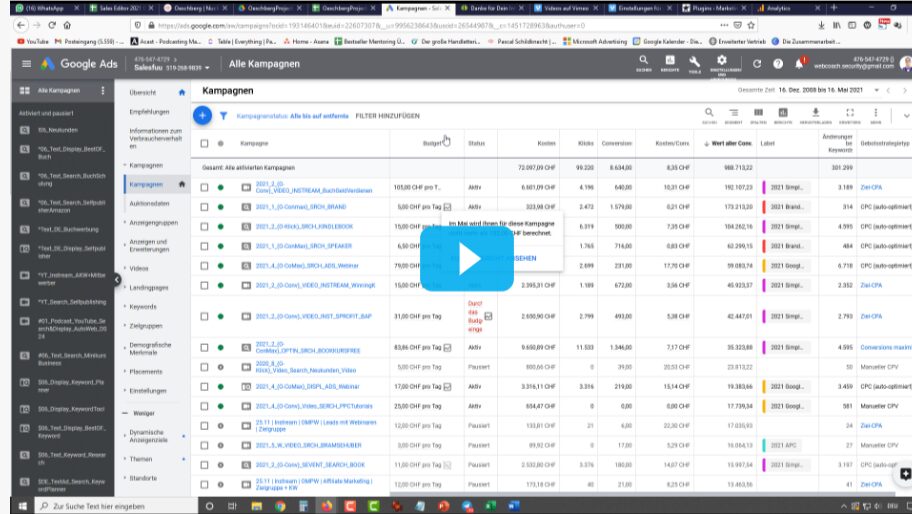Tick checkbox for DISPL_ADS_Webinar campaign
This screenshot has height=514, width=912.
204,387
